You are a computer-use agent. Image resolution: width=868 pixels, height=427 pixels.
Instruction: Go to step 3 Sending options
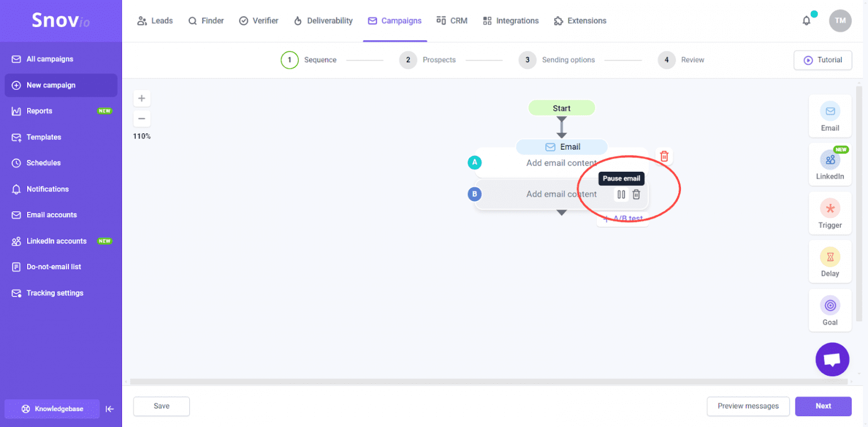click(x=557, y=60)
